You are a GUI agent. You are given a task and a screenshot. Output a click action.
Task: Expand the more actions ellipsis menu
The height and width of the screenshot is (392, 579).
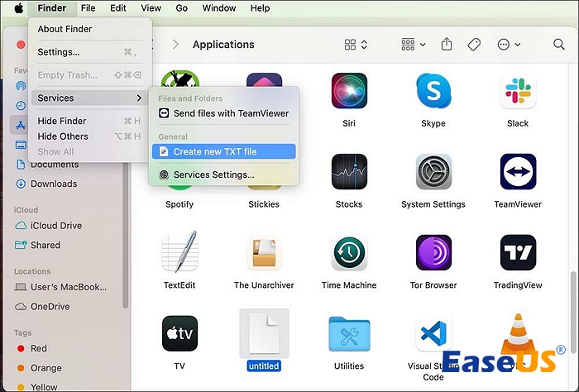[x=506, y=45]
